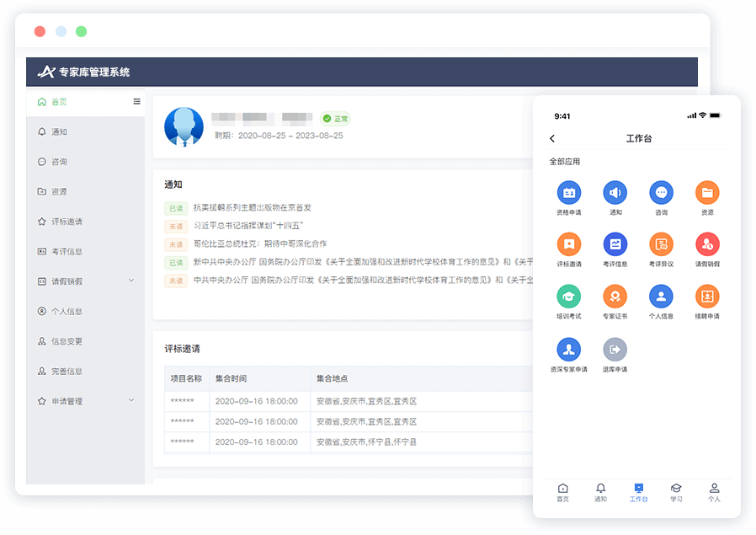Expand the 请假销假 submenu in sidebar
This screenshot has width=756, height=535.
pos(130,281)
